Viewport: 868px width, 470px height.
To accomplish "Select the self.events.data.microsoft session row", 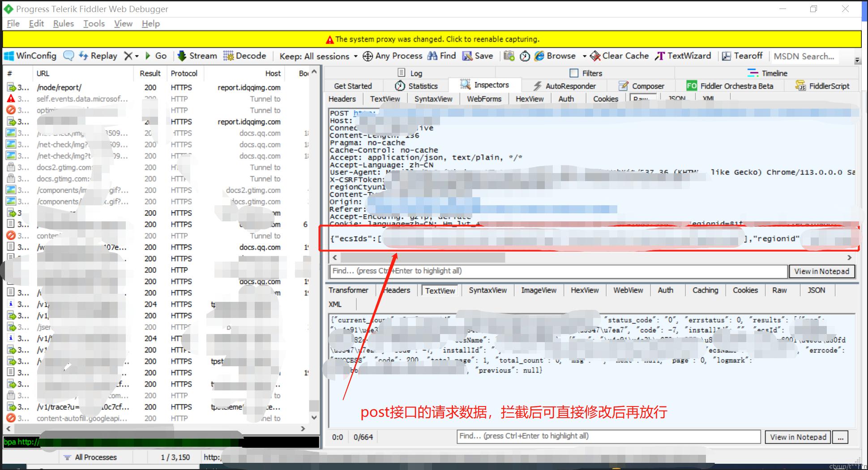I will [158, 99].
